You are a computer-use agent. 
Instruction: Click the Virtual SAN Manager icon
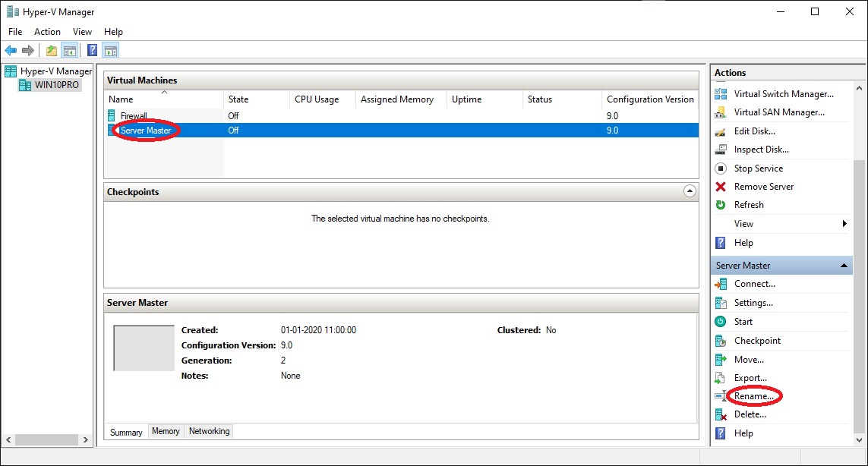tap(721, 112)
